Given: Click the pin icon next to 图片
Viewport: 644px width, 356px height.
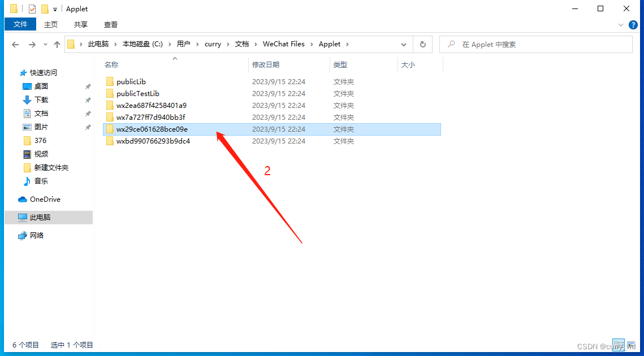Looking at the screenshot, I should pos(88,127).
